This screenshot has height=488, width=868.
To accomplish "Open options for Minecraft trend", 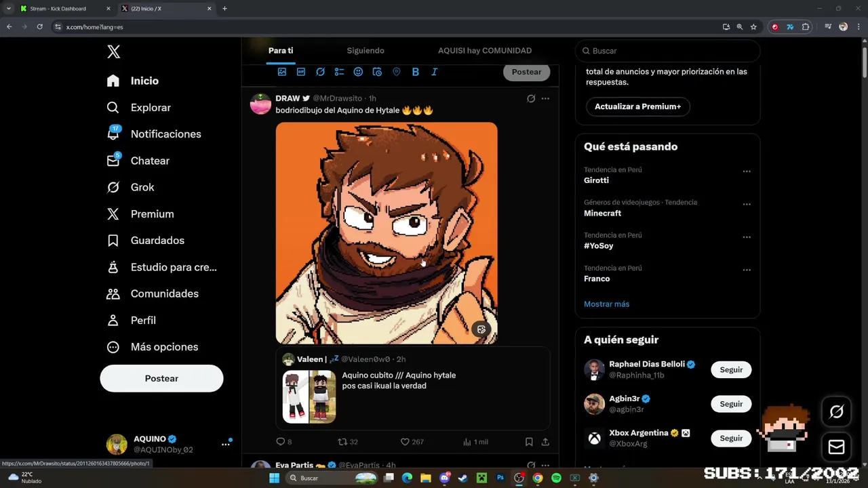I will point(747,204).
